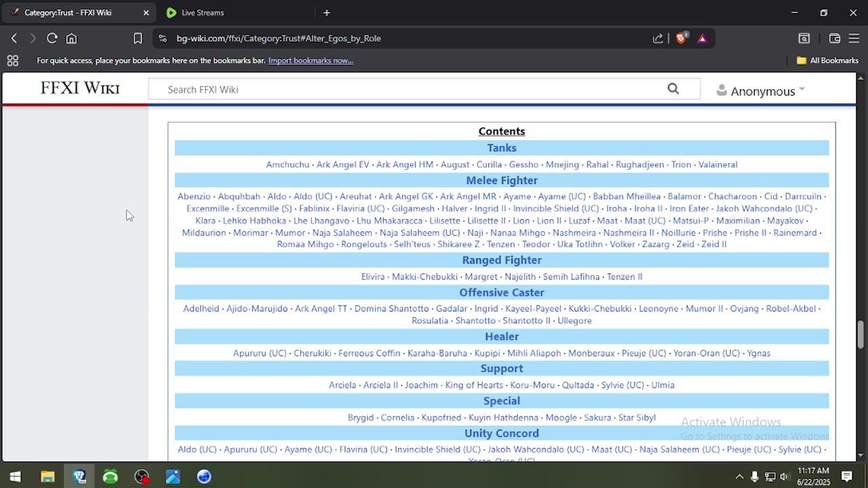Open All Bookmarks folder

point(827,60)
